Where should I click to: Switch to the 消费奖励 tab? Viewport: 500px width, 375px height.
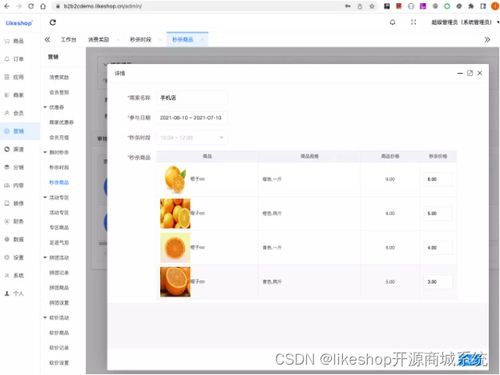pyautogui.click(x=98, y=39)
